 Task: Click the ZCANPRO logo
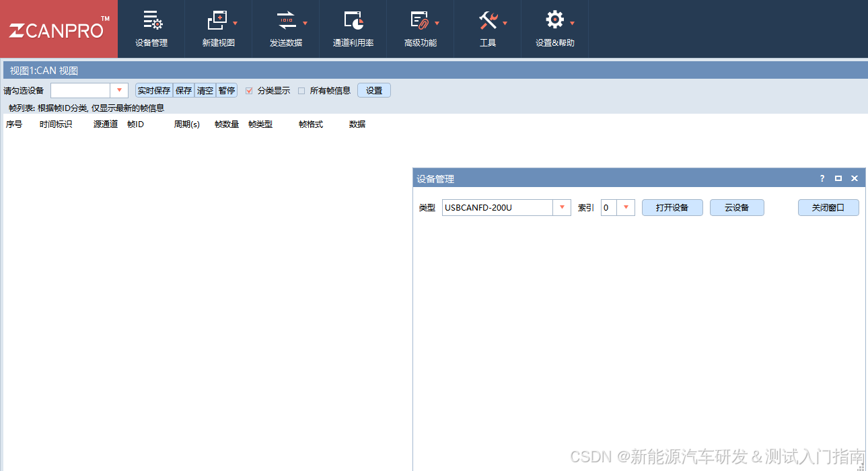pos(59,29)
